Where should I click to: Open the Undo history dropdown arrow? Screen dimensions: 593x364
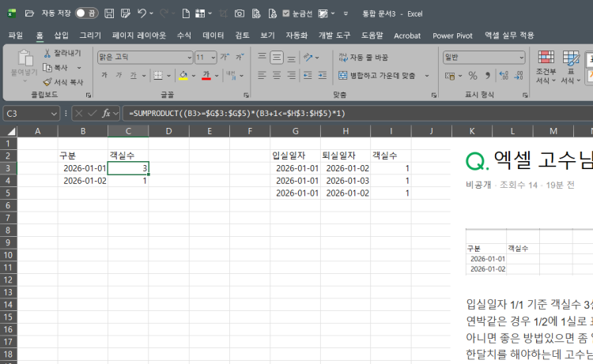pos(152,13)
